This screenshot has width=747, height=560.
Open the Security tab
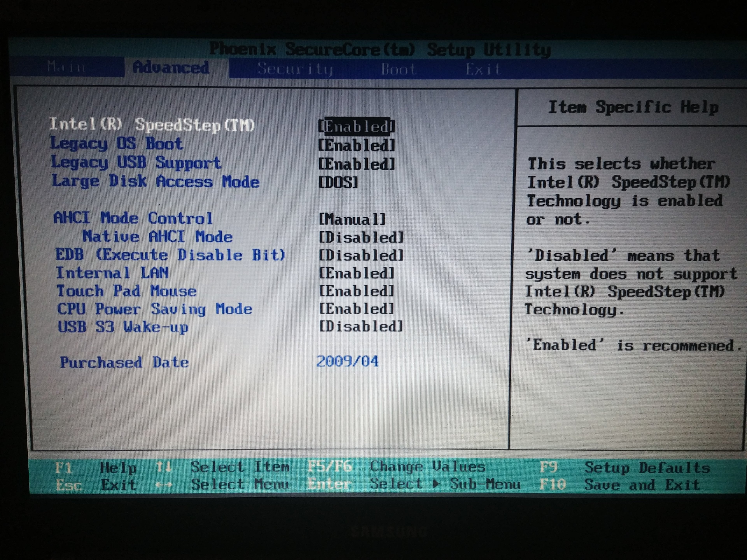coord(295,69)
